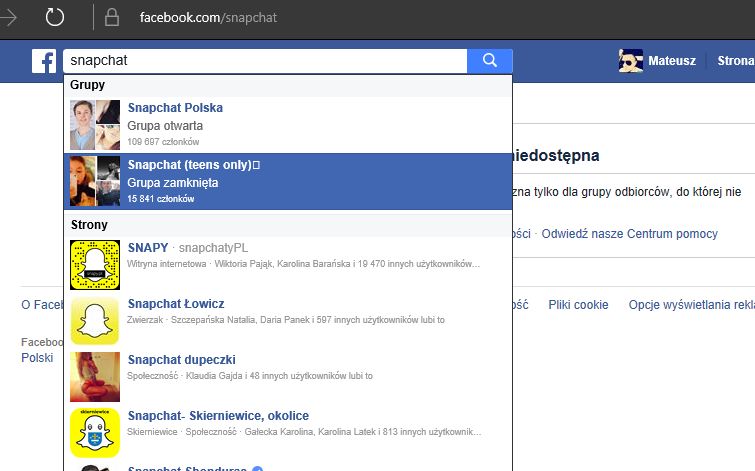This screenshot has width=755, height=471.
Task: Click the blue search magnifier button
Action: click(490, 61)
